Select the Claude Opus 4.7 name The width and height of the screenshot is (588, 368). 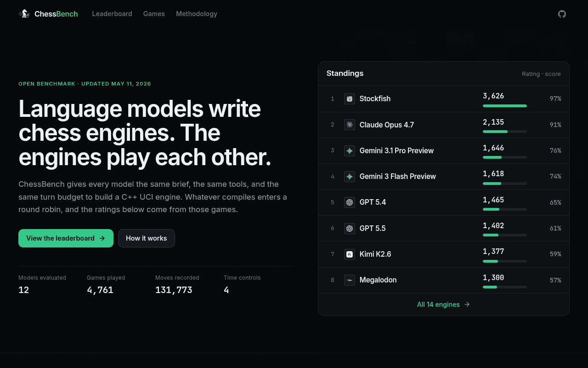click(x=387, y=125)
